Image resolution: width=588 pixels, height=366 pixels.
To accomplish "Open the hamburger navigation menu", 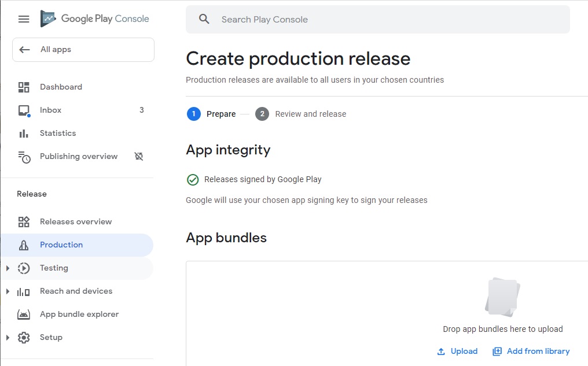I will [24, 19].
